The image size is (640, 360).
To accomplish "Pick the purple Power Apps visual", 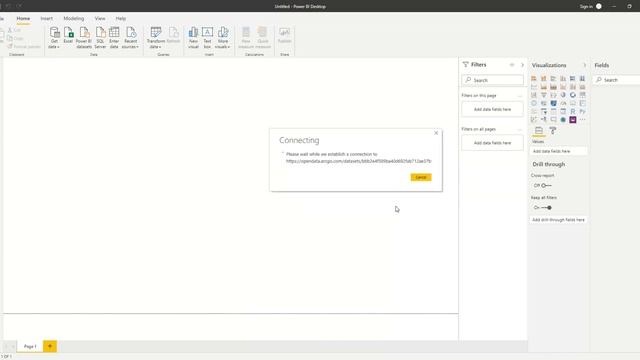I will [x=573, y=120].
